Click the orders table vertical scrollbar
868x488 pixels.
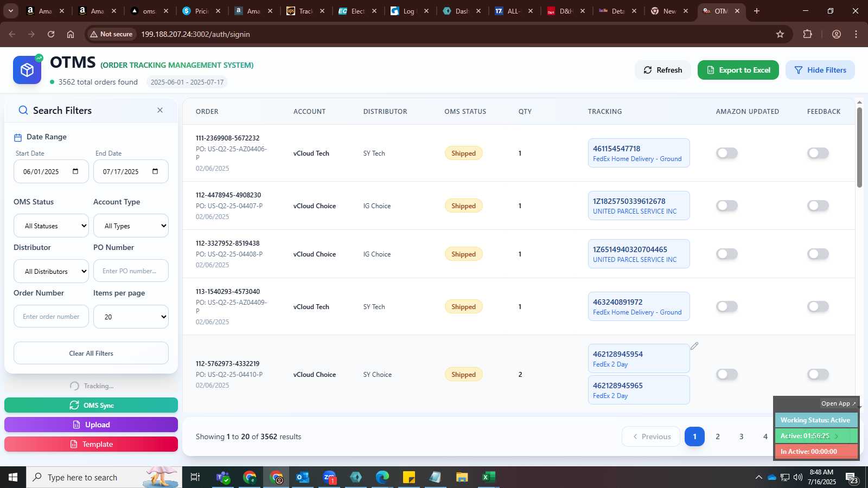pos(859,148)
